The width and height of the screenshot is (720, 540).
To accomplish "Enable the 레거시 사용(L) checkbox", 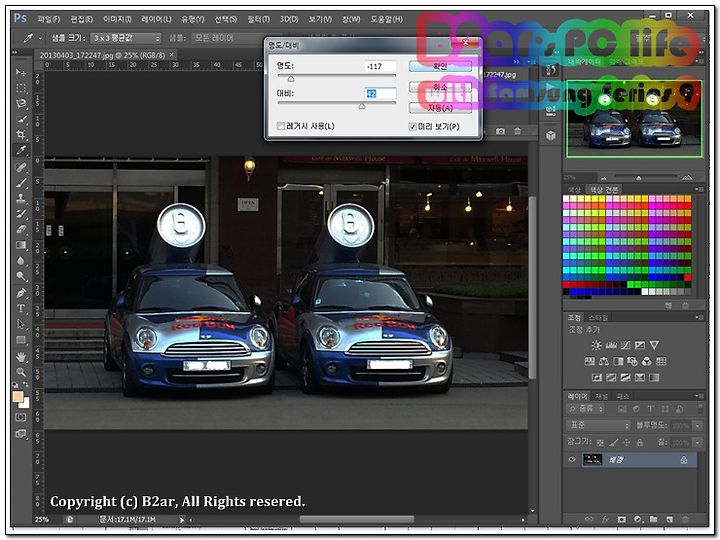I will (x=281, y=126).
